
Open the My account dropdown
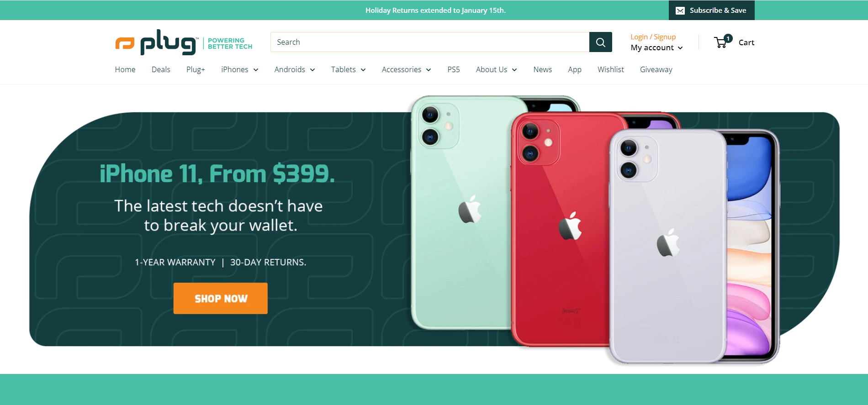click(656, 47)
